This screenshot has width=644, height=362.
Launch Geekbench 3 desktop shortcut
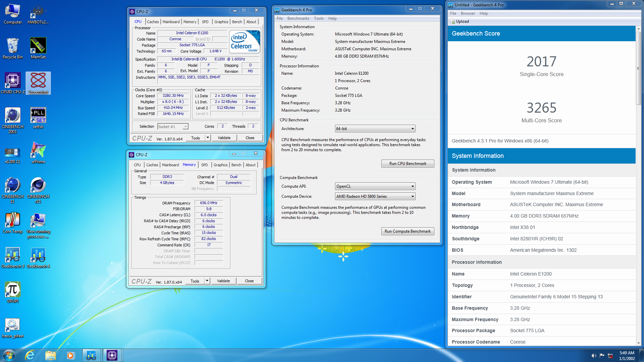[x=13, y=258]
